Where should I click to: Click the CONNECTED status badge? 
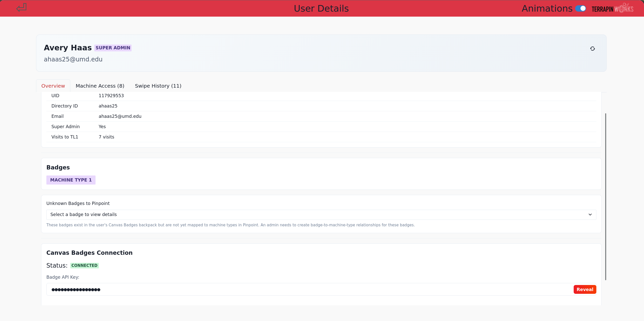pos(84,265)
